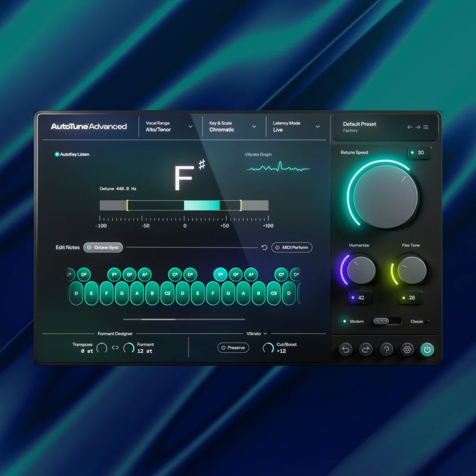Toggle the G# key right of highlighted F#
Viewport: 476px width, 476px height.
coord(236,274)
